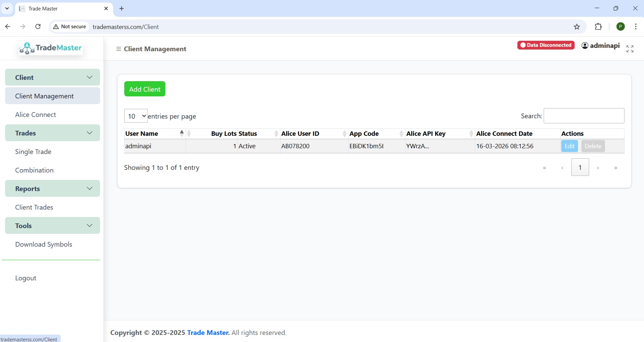Open entries per page dropdown

click(x=136, y=116)
